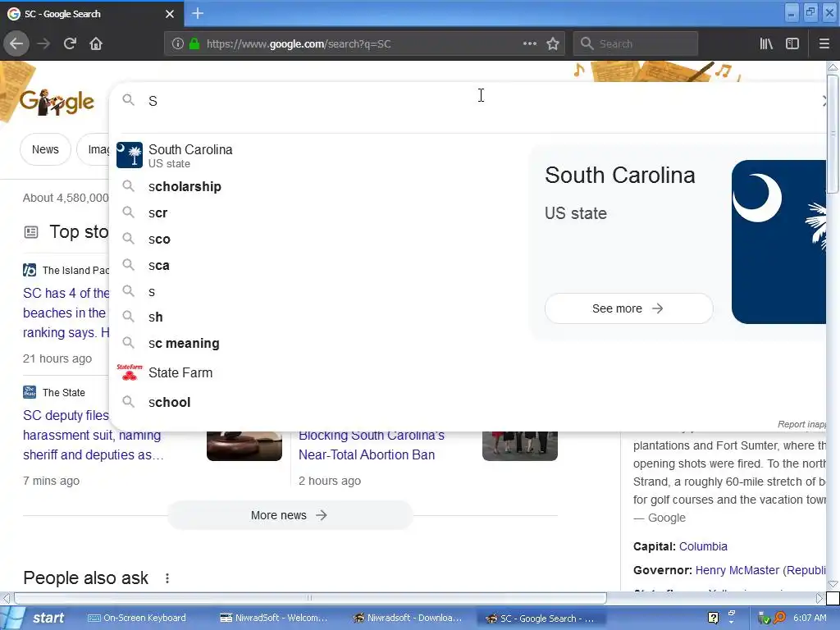Open the SC has 4 of the beaches article
Viewport: 840px width, 630px height.
click(x=66, y=313)
